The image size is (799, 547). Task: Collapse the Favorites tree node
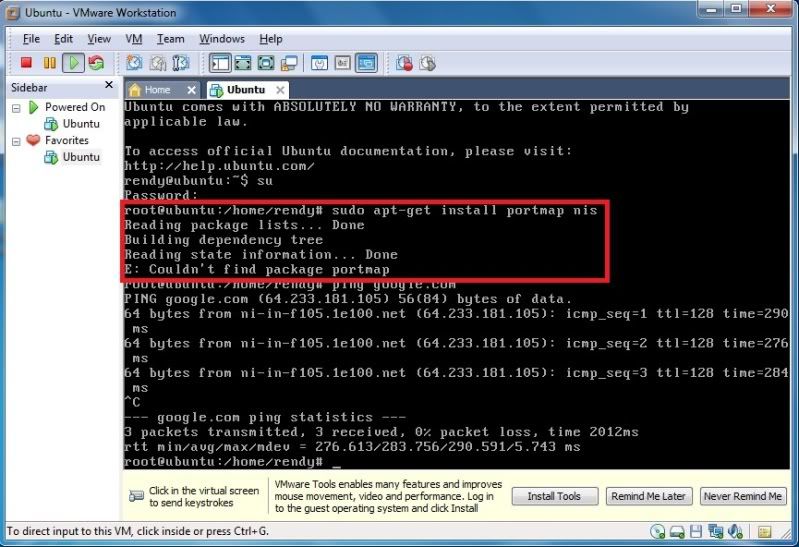(16, 141)
